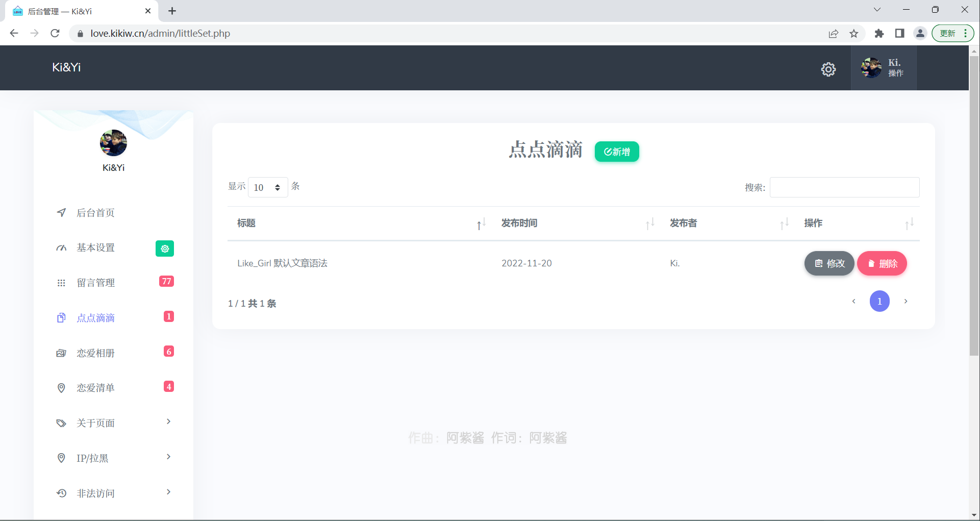Click the sidebar Ki&Yi profile avatar
Screen dimensions: 980x521
(113, 143)
